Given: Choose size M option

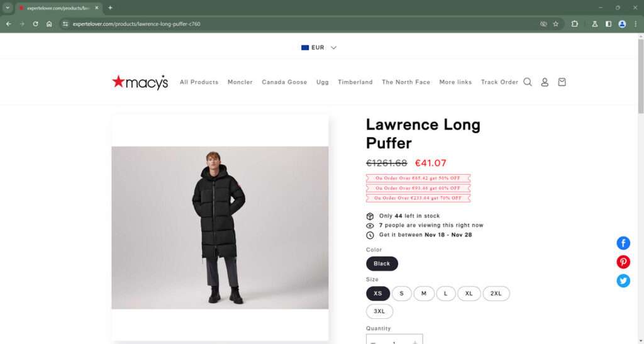Looking at the screenshot, I should pos(424,293).
